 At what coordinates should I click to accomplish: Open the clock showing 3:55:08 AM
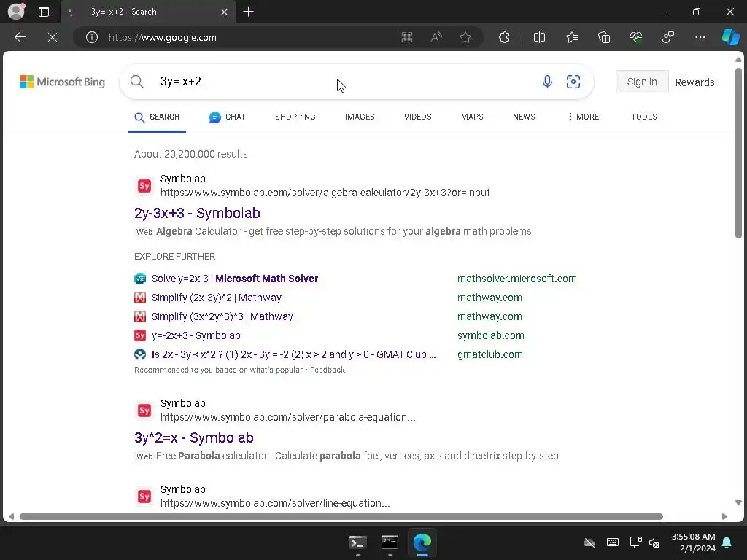(693, 542)
